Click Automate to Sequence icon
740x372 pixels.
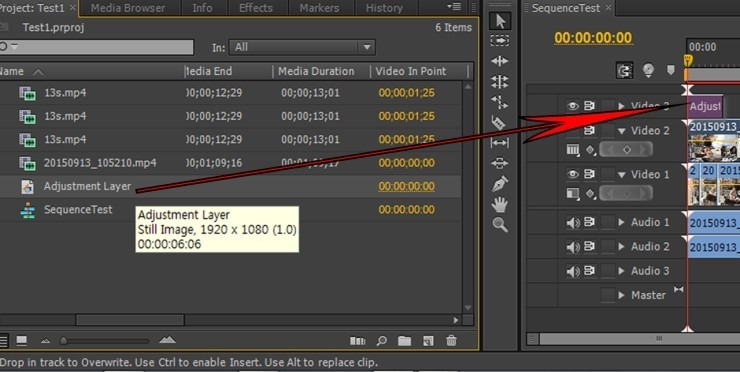pos(358,340)
